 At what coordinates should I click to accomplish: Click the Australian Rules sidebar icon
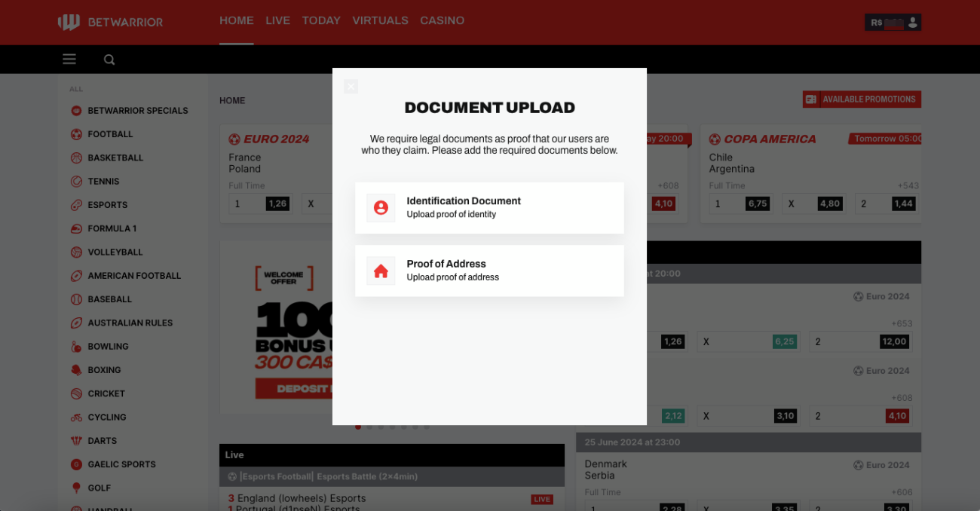click(76, 323)
